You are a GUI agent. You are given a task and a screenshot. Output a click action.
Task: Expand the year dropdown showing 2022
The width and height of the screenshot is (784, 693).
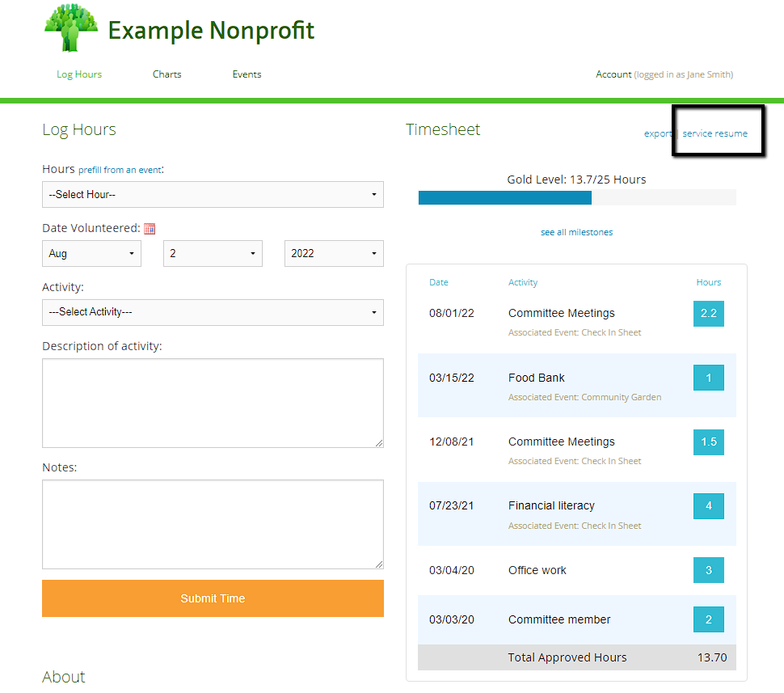click(334, 254)
